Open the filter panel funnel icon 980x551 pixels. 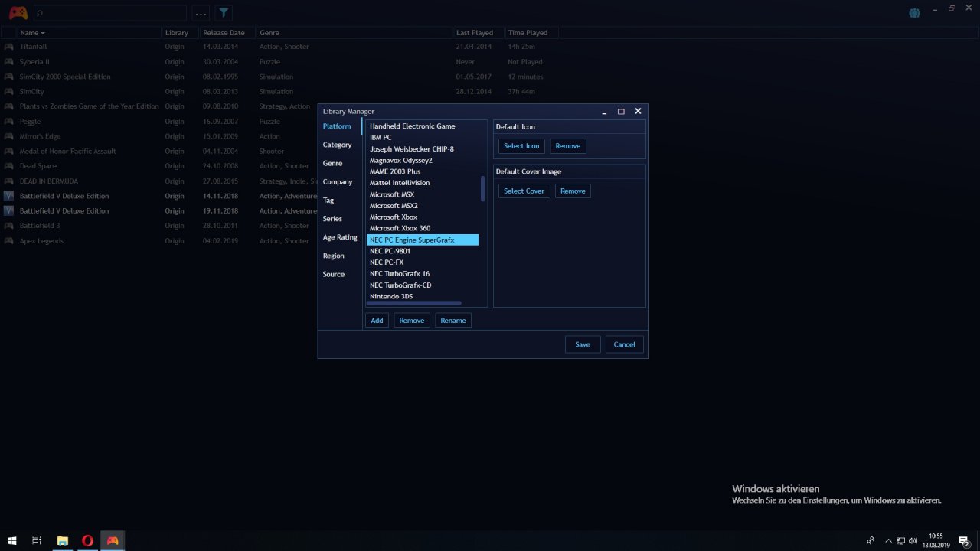(x=224, y=13)
